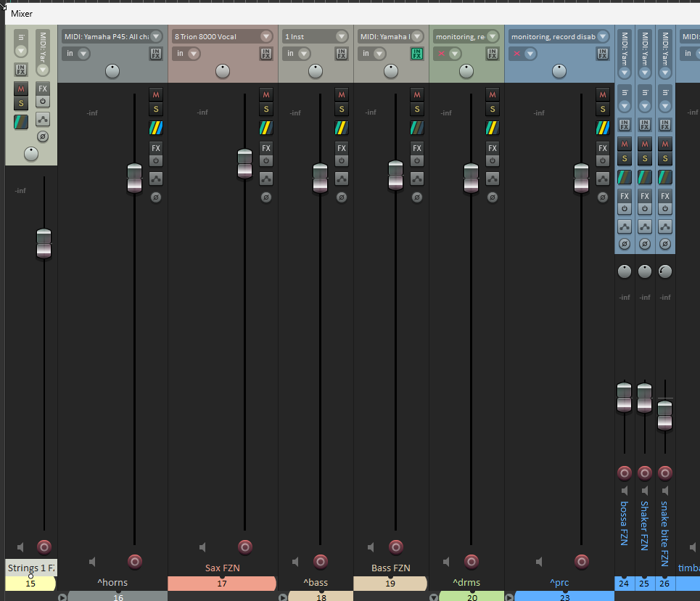Solo the ^prc track
The width and height of the screenshot is (700, 601).
[603, 109]
